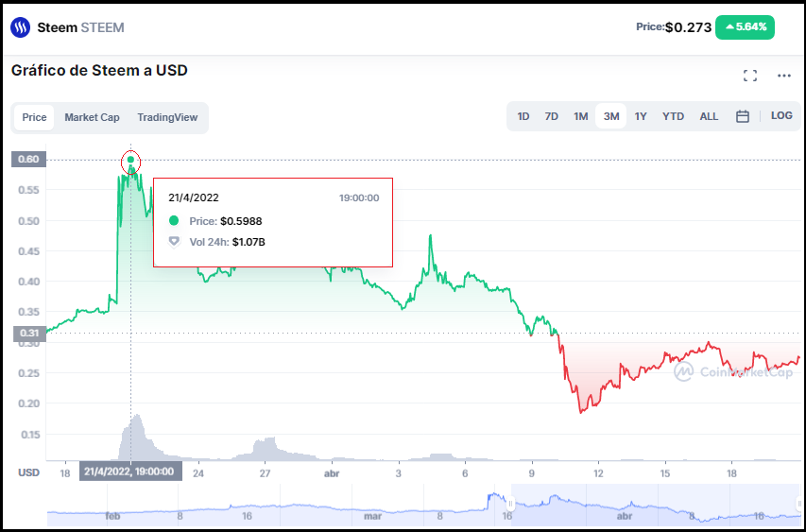This screenshot has height=532, width=806.
Task: Select the Price chart tab
Action: (34, 117)
